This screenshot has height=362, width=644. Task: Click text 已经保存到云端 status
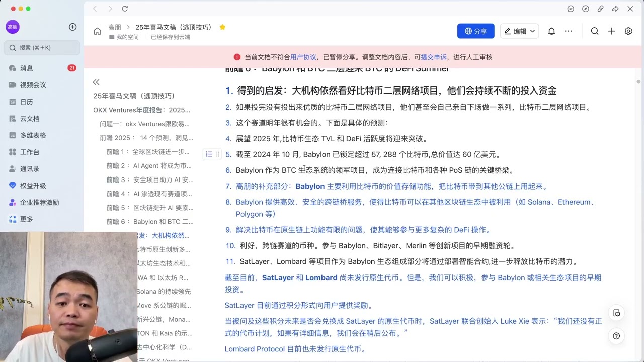coord(171,37)
